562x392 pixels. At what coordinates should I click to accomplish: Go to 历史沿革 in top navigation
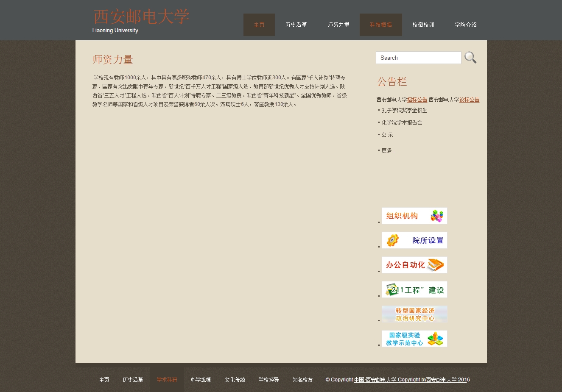(x=296, y=25)
